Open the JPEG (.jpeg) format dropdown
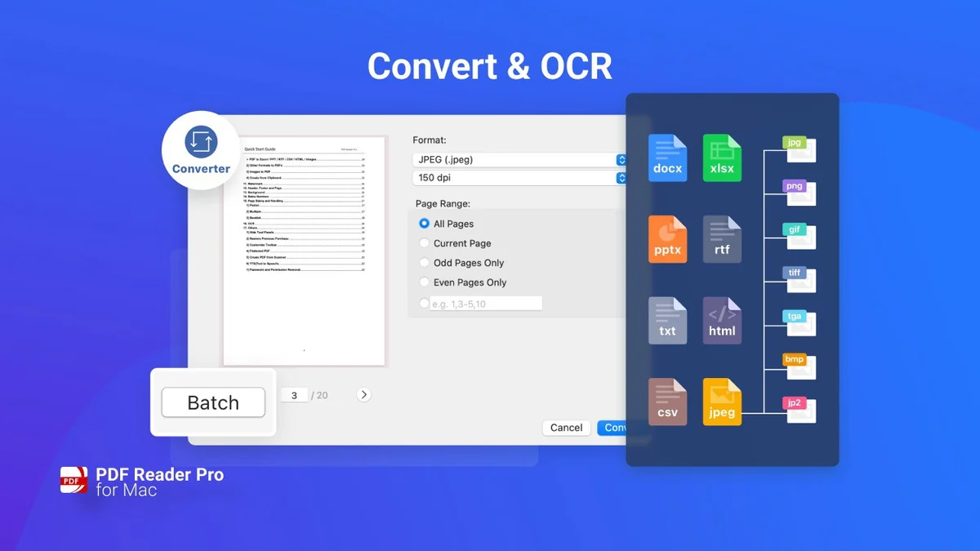 pyautogui.click(x=519, y=160)
